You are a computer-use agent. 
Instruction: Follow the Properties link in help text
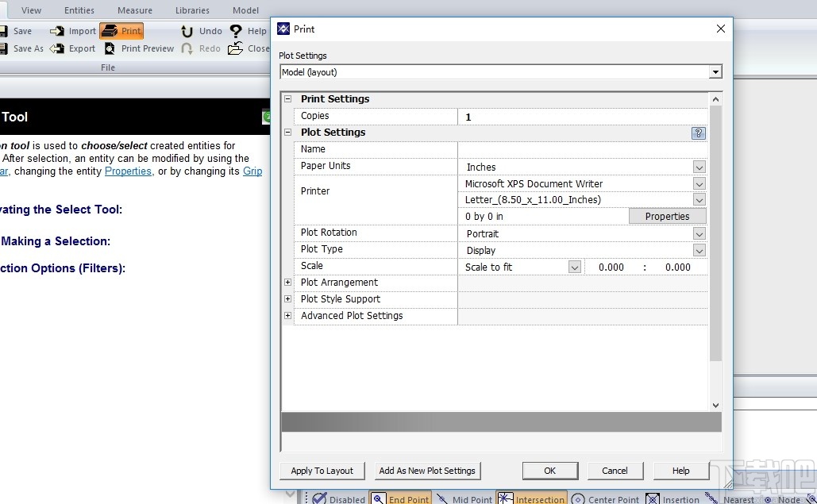pyautogui.click(x=128, y=171)
